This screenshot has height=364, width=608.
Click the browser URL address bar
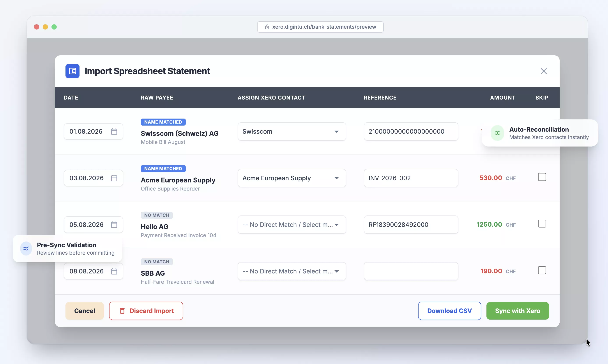(320, 27)
